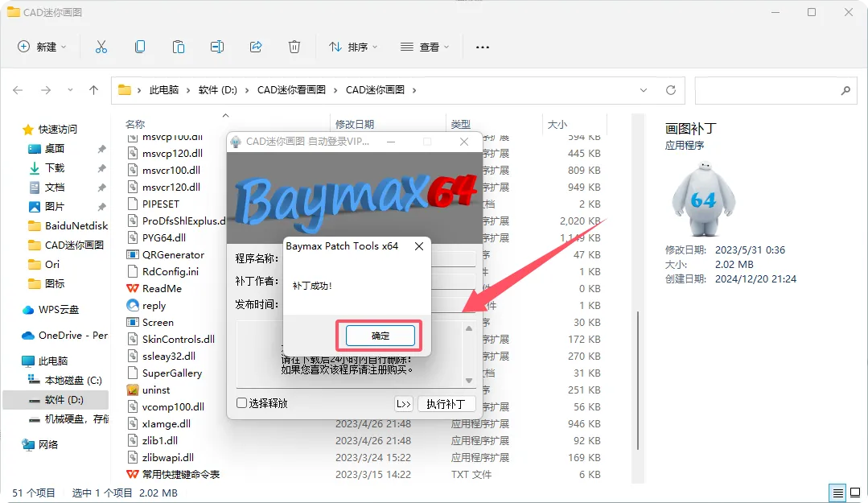Viewport: 868px width, 503px height.
Task: Open recent locations chevron dropdown
Action: pos(70,90)
